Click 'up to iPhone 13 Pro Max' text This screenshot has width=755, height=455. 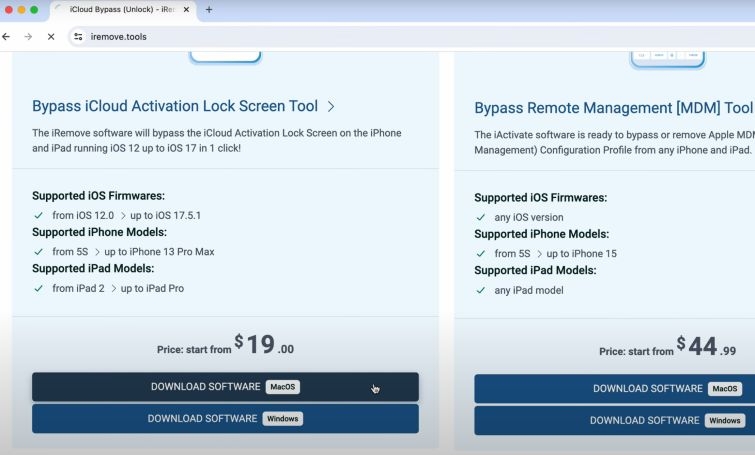159,252
